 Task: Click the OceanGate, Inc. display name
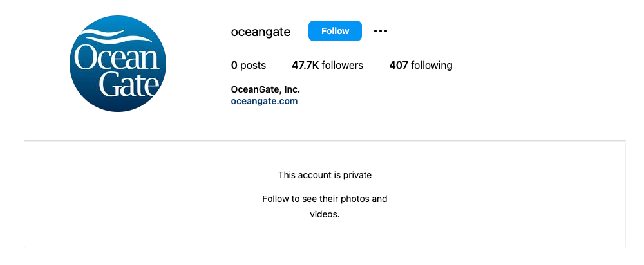pos(265,89)
